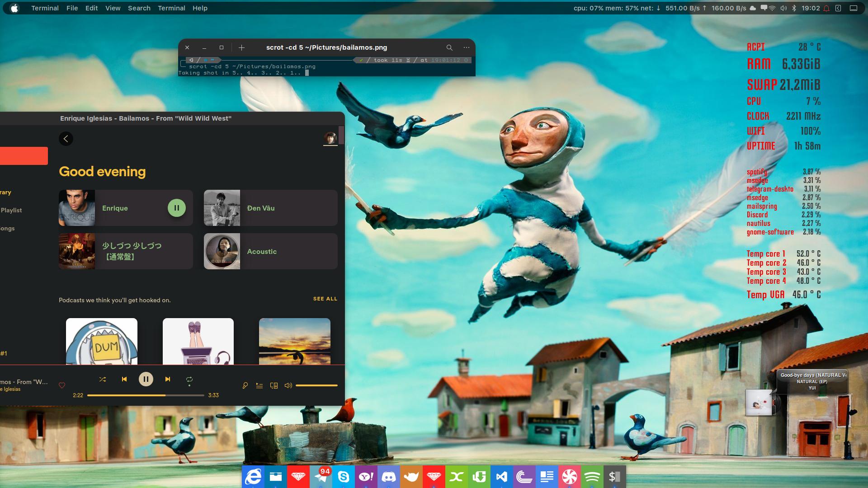This screenshot has height=488, width=868.
Task: Open the lyrics microphone view
Action: click(245, 385)
